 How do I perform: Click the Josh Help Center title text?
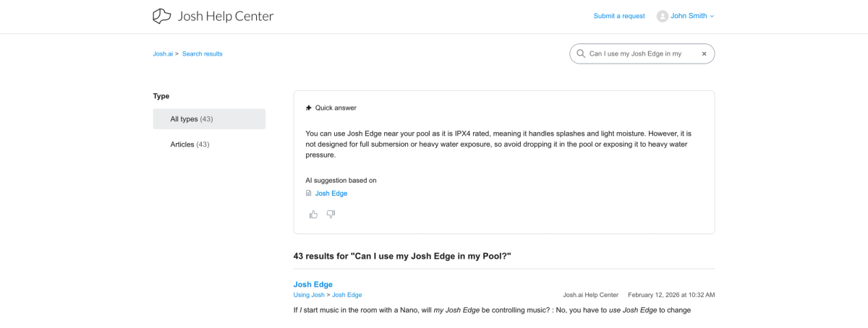point(226,16)
